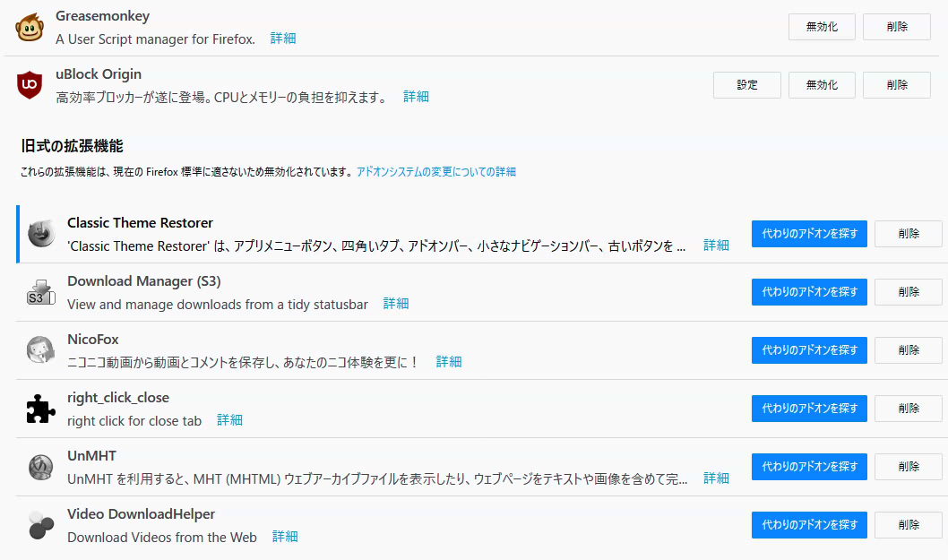Click description 'right click for close tab'
The width and height of the screenshot is (948, 560).
click(x=134, y=421)
